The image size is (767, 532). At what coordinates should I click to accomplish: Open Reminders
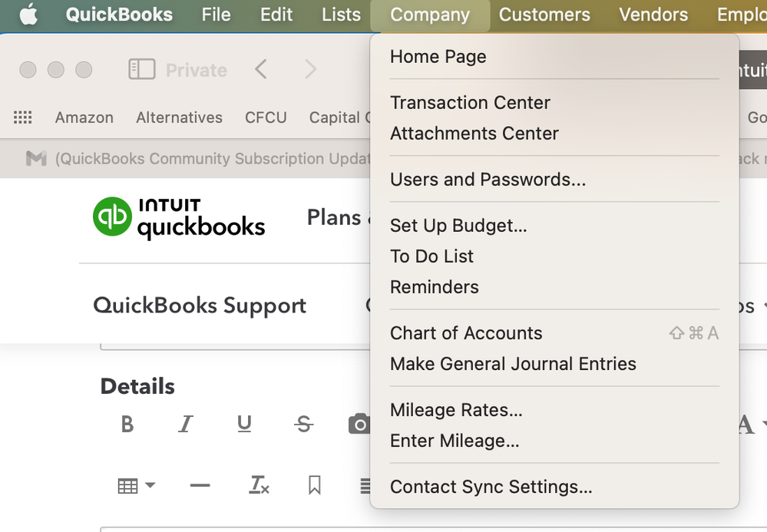[554, 287]
